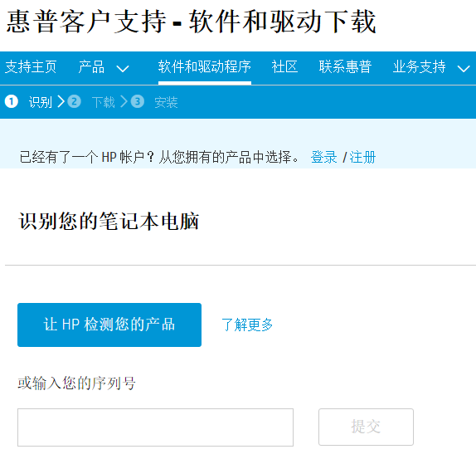476x459 pixels.
Task: Open the 业务支持 menu
Action: click(420, 67)
